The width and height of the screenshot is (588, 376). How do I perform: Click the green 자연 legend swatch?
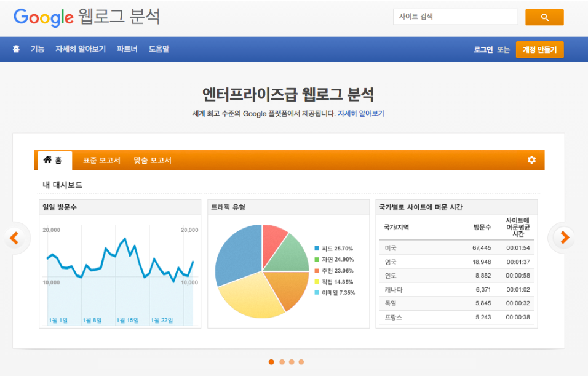tap(317, 259)
